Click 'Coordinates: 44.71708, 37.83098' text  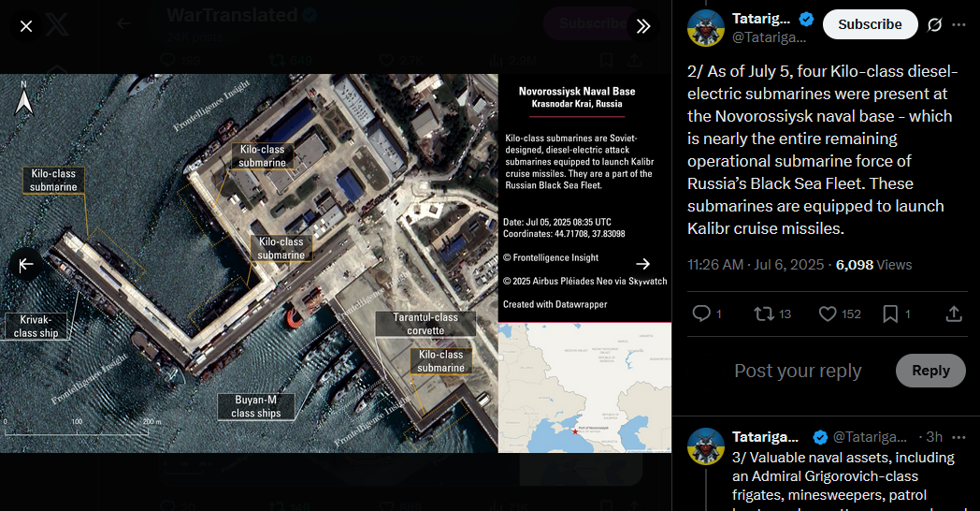564,234
